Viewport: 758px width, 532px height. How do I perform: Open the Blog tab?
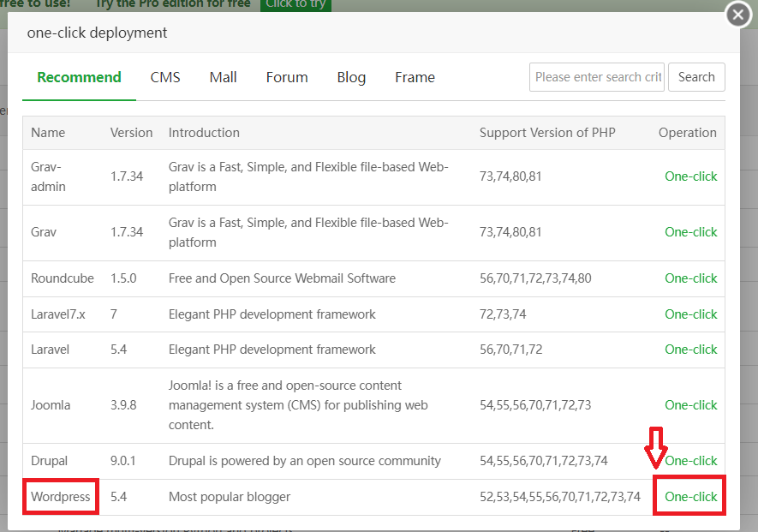point(351,77)
